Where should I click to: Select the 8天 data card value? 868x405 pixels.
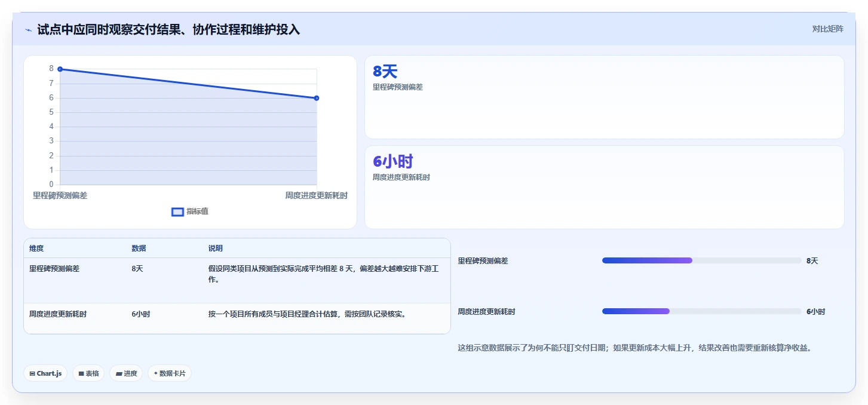click(385, 71)
